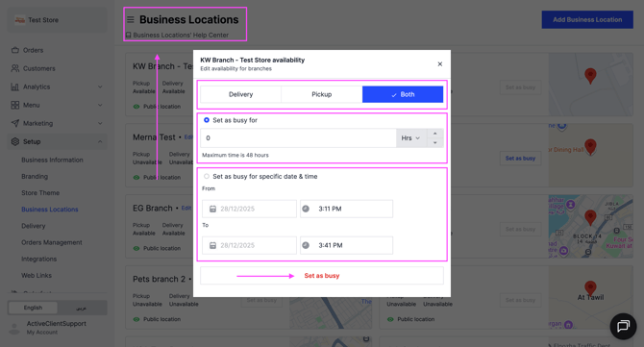Click Edit next to EG Branch
Viewport: 644px width, 347px height.
[x=186, y=209]
